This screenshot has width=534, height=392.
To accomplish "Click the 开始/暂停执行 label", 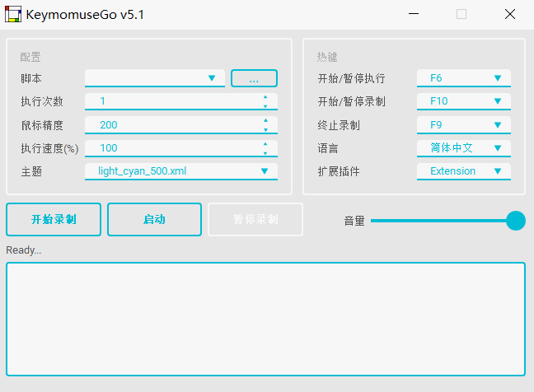I will coord(351,78).
